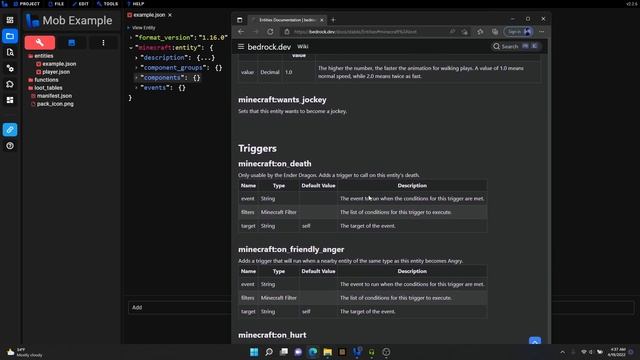This screenshot has width=640, height=360.
Task: Expand the component_groups node arrow
Action: (136, 68)
